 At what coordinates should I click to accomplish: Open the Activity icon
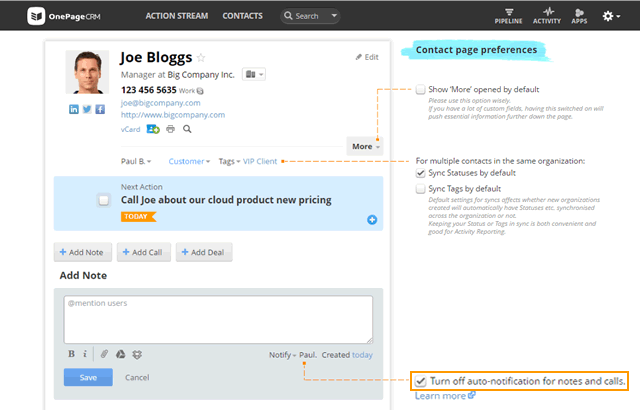[x=547, y=16]
